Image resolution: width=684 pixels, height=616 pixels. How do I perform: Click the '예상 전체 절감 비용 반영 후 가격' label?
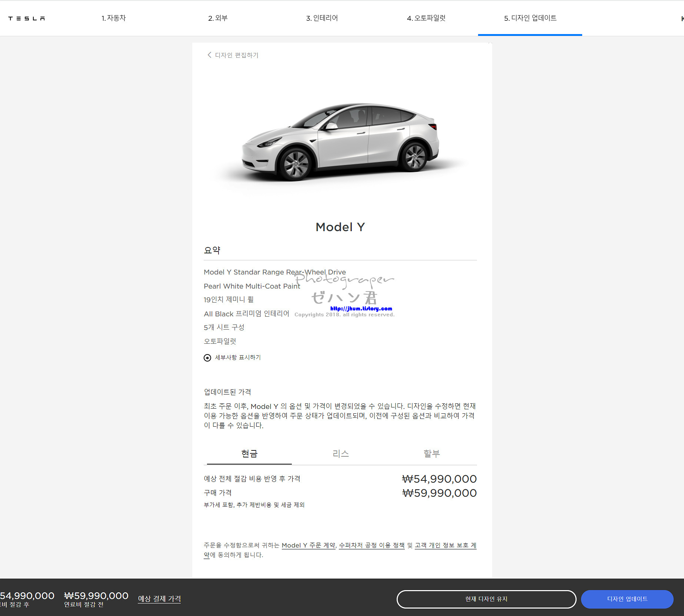[252, 479]
